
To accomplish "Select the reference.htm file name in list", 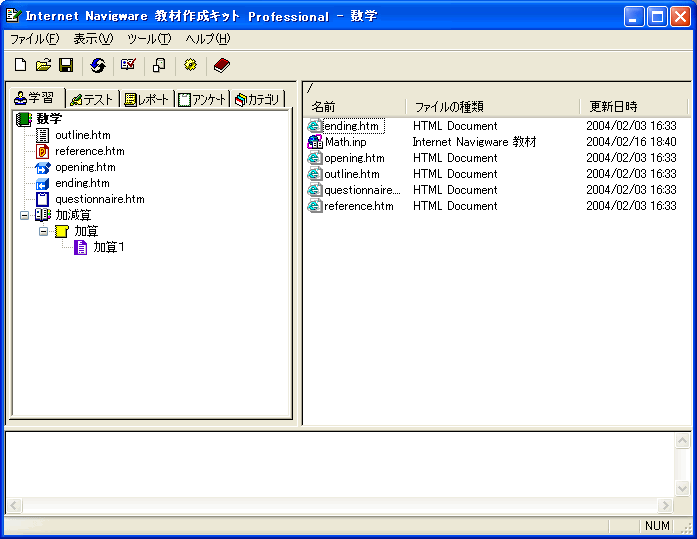I will pos(359,206).
